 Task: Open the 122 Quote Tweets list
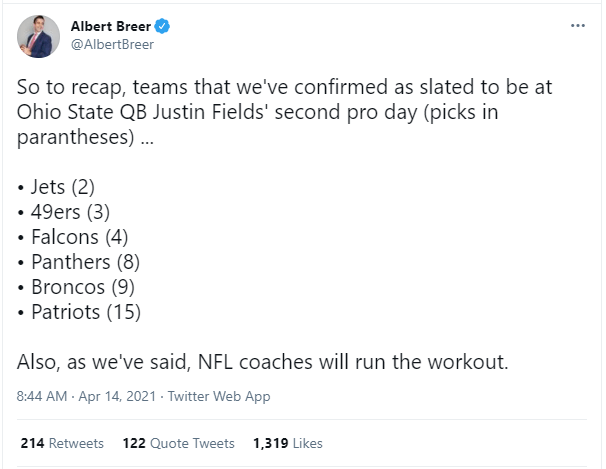pos(178,443)
